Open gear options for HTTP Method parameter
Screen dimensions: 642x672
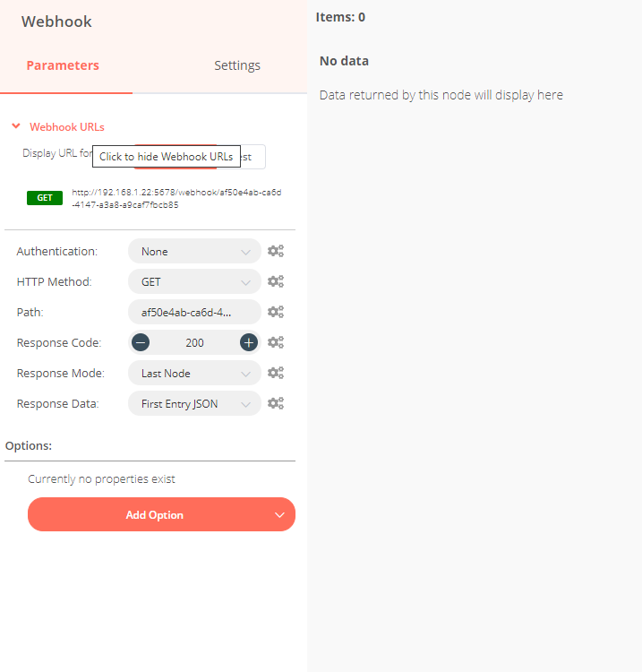pos(276,282)
